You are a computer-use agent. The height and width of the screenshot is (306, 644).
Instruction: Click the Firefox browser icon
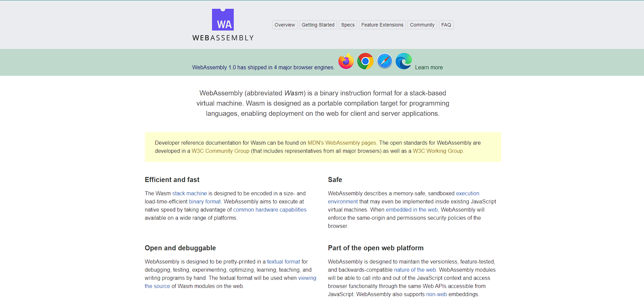pos(345,61)
